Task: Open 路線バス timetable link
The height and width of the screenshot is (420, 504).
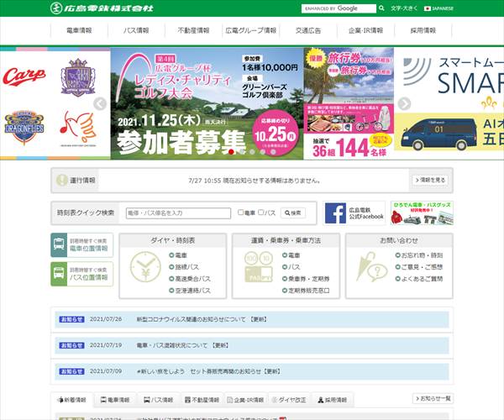Action: (x=184, y=267)
